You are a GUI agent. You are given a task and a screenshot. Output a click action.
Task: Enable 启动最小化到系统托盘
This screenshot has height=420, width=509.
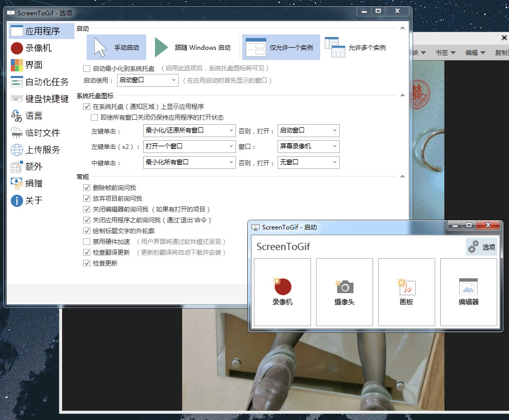pos(87,68)
